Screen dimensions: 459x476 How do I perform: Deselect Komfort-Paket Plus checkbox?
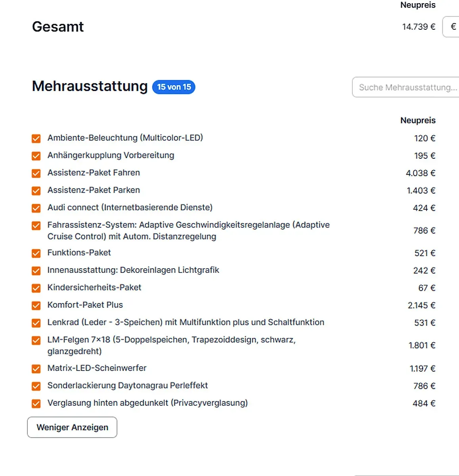pyautogui.click(x=36, y=306)
